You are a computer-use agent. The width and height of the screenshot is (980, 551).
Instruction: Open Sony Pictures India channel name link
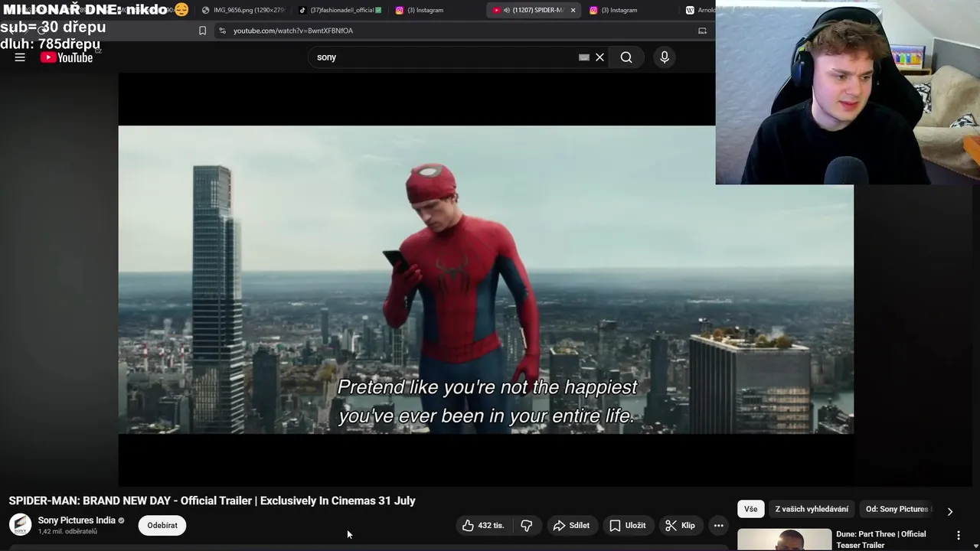click(x=77, y=520)
